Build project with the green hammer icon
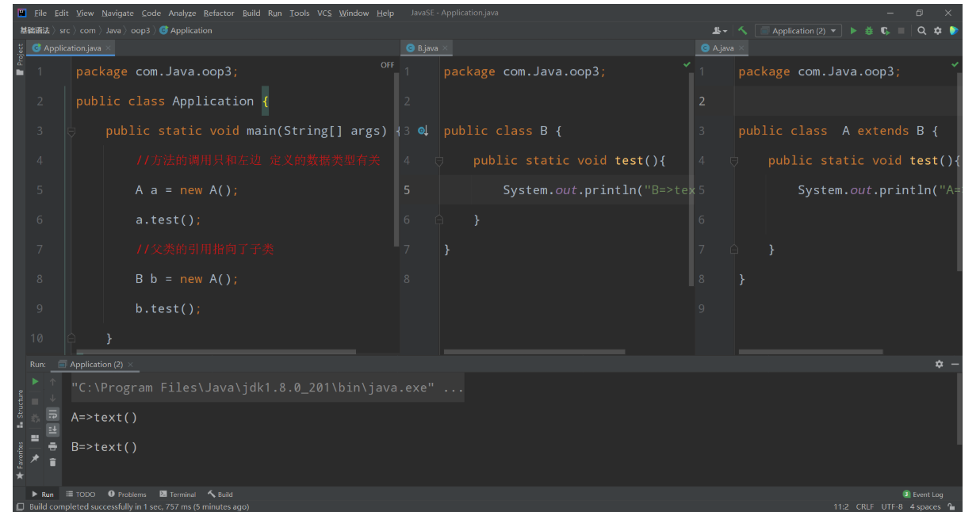This screenshot has width=980, height=512. [x=743, y=31]
